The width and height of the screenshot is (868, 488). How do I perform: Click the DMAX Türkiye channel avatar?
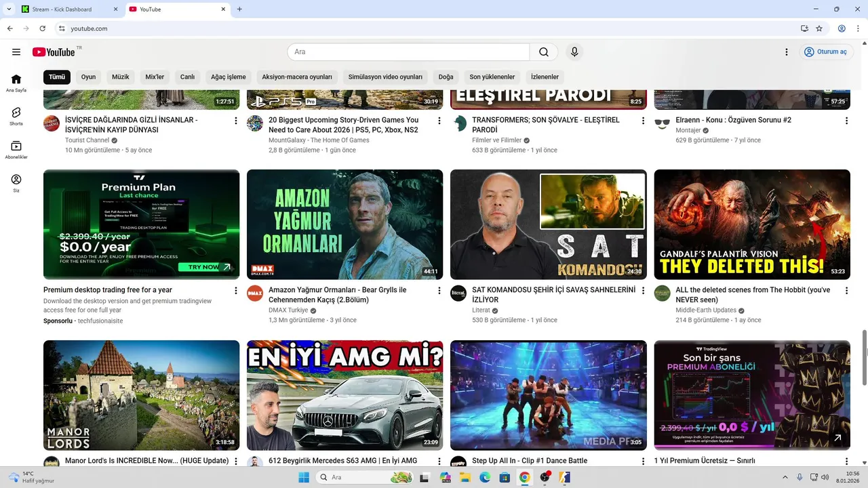pyautogui.click(x=255, y=293)
